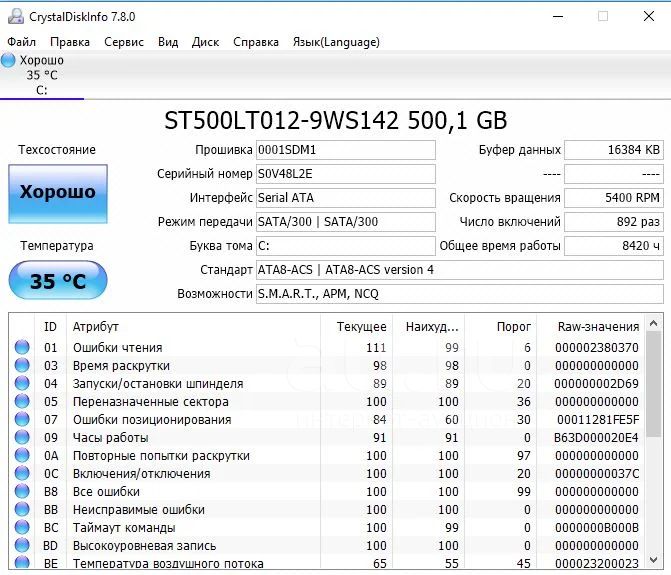Open the Вид menu

(168, 42)
